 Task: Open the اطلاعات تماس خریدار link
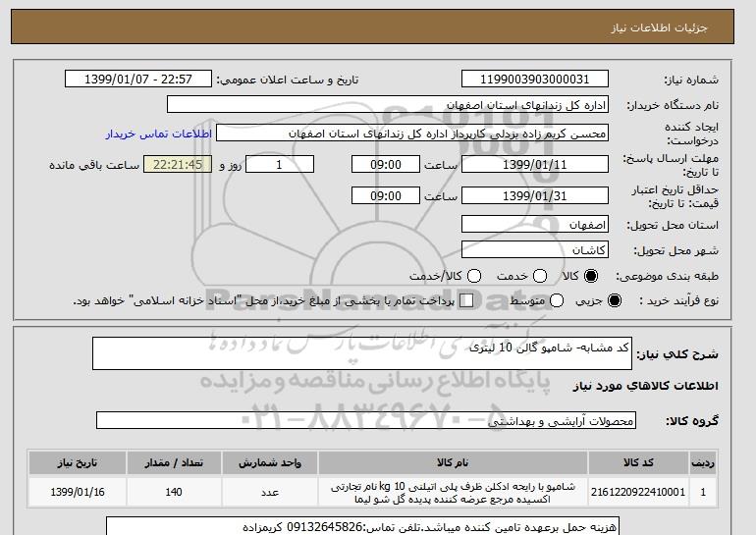pyautogui.click(x=159, y=134)
